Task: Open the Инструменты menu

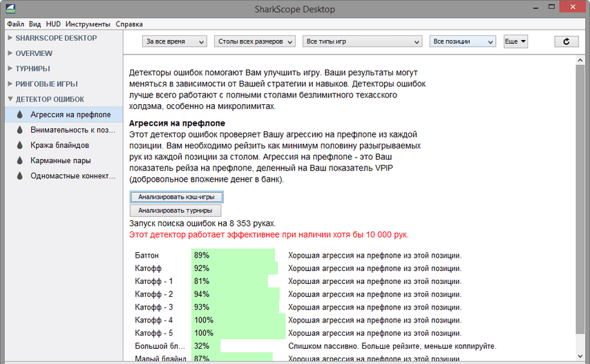Action: pyautogui.click(x=88, y=24)
